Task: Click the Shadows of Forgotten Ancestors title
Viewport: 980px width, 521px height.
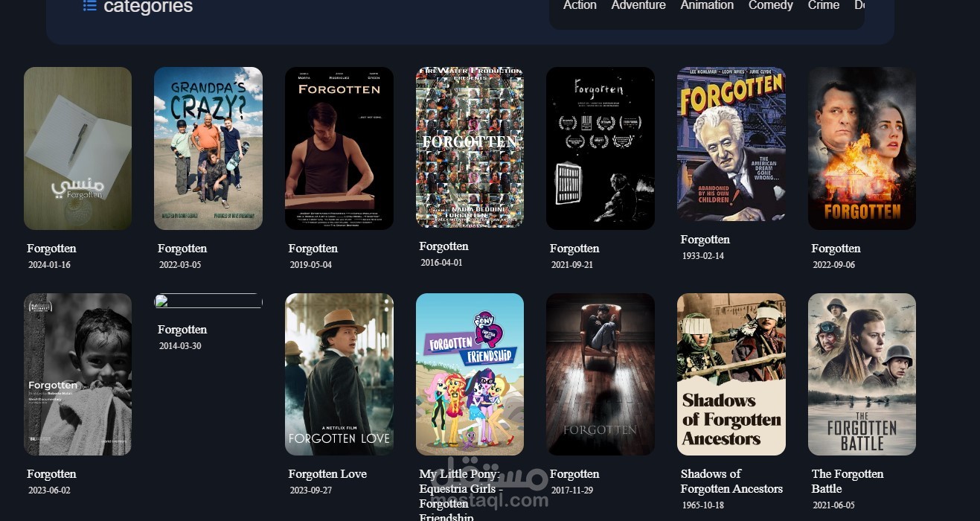Action: (x=731, y=482)
